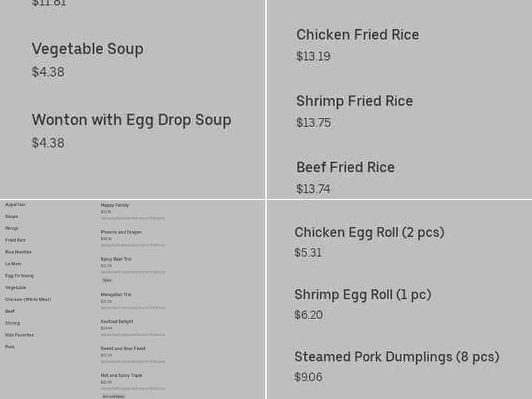Open the Fried Rice category
The height and width of the screenshot is (399, 532).
pos(15,240)
